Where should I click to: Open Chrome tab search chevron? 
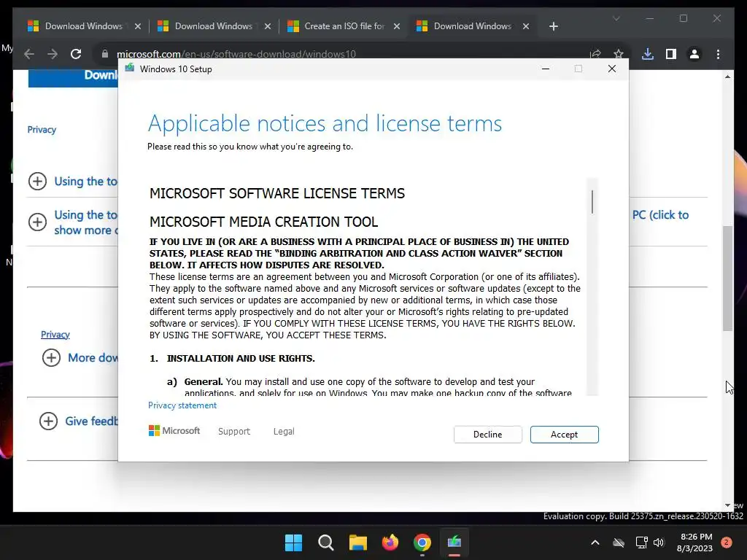[x=616, y=18]
